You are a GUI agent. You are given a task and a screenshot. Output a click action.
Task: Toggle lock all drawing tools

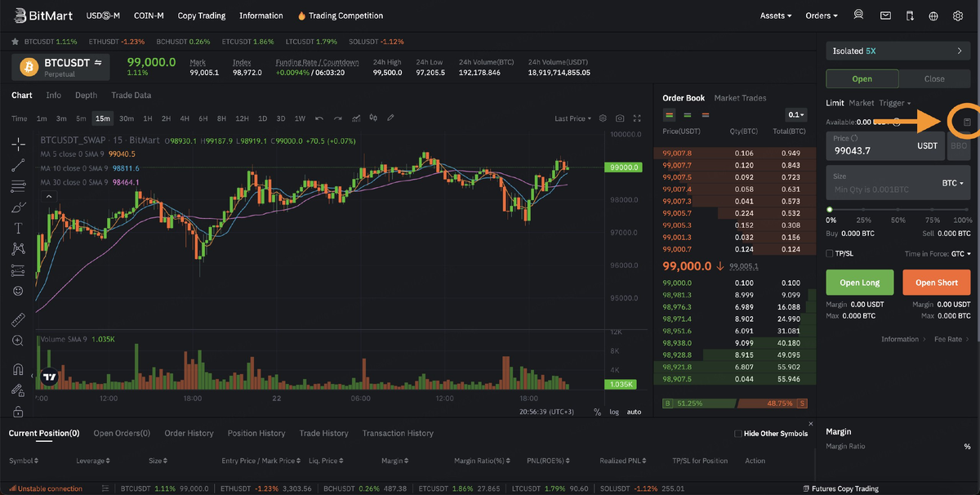18,412
